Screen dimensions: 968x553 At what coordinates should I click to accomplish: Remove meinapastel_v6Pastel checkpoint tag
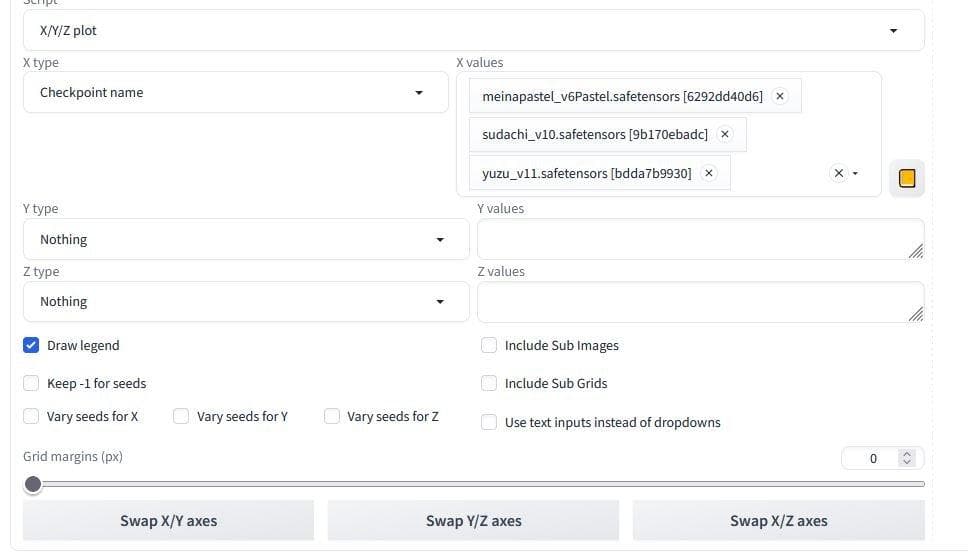click(780, 96)
